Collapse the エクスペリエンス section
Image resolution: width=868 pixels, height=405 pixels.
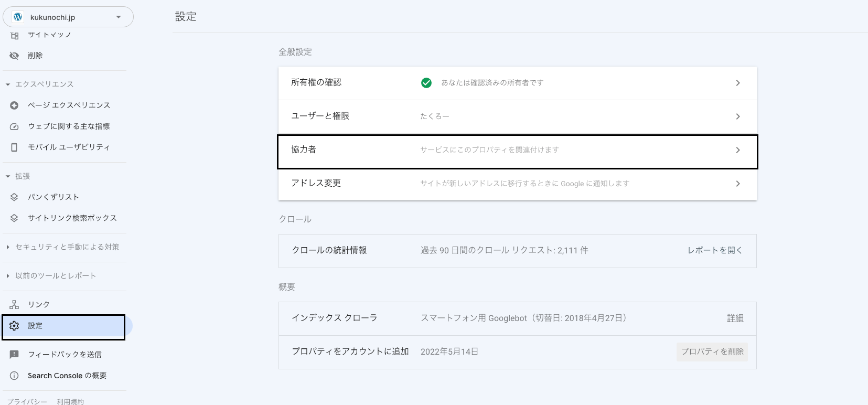(x=8, y=84)
